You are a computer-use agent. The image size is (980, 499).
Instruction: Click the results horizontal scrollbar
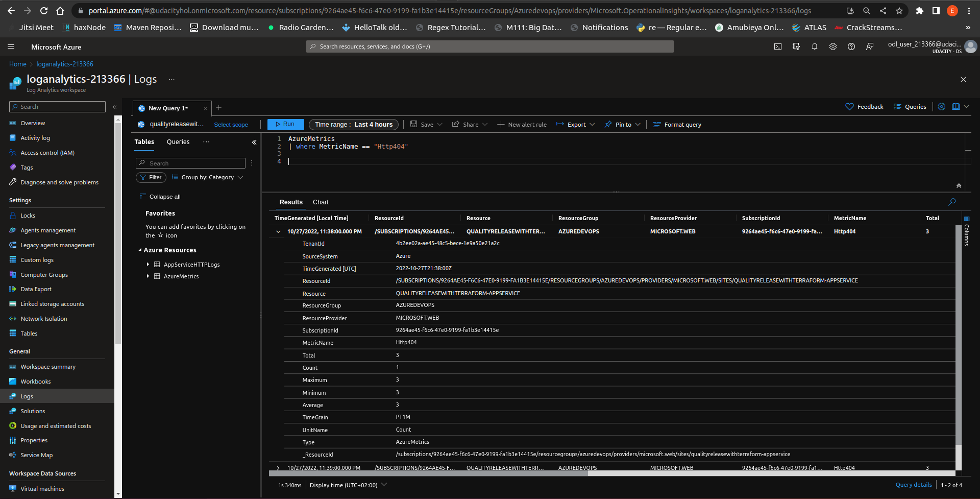429,473
